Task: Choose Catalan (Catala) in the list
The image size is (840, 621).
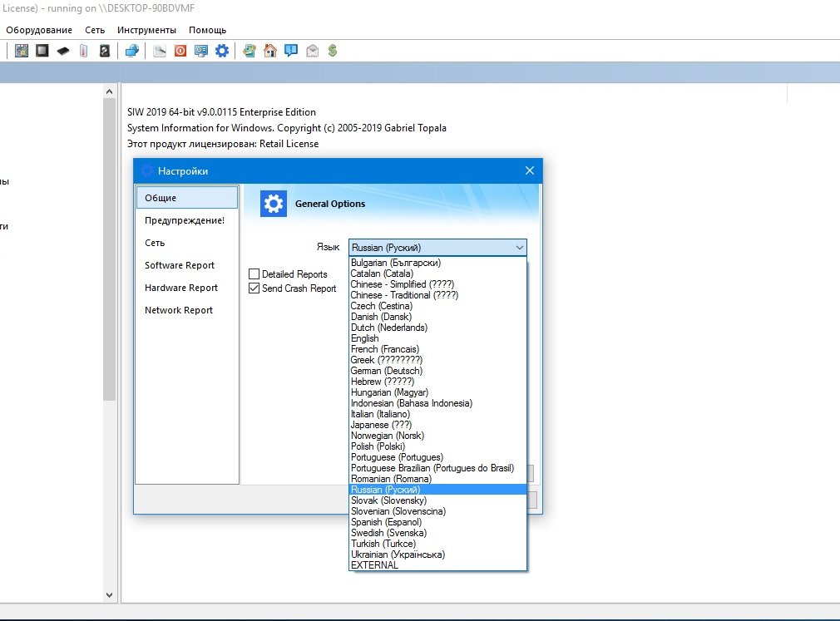Action: pyautogui.click(x=437, y=274)
